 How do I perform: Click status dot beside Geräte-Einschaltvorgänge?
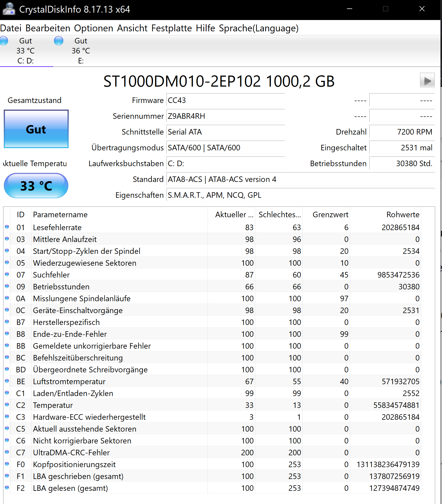7,310
